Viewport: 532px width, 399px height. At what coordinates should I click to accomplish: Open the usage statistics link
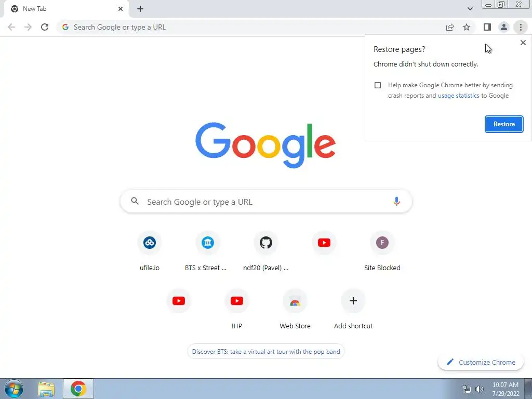(458, 96)
